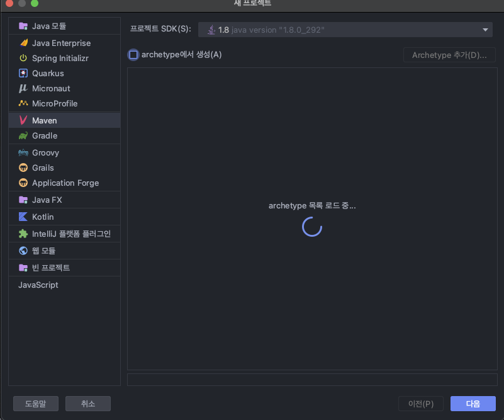This screenshot has width=504, height=420.
Task: Select the Java 모듈 project type
Action: [x=65, y=26]
